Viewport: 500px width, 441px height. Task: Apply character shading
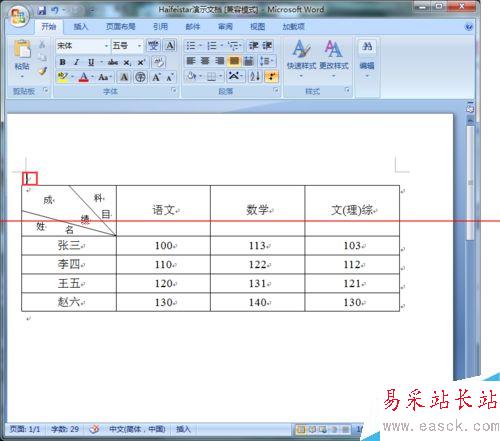(x=124, y=77)
